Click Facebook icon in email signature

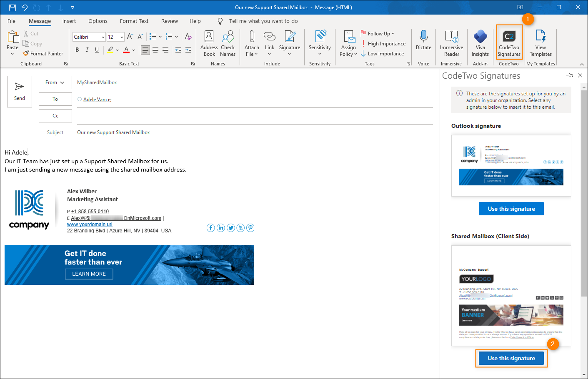pyautogui.click(x=211, y=228)
